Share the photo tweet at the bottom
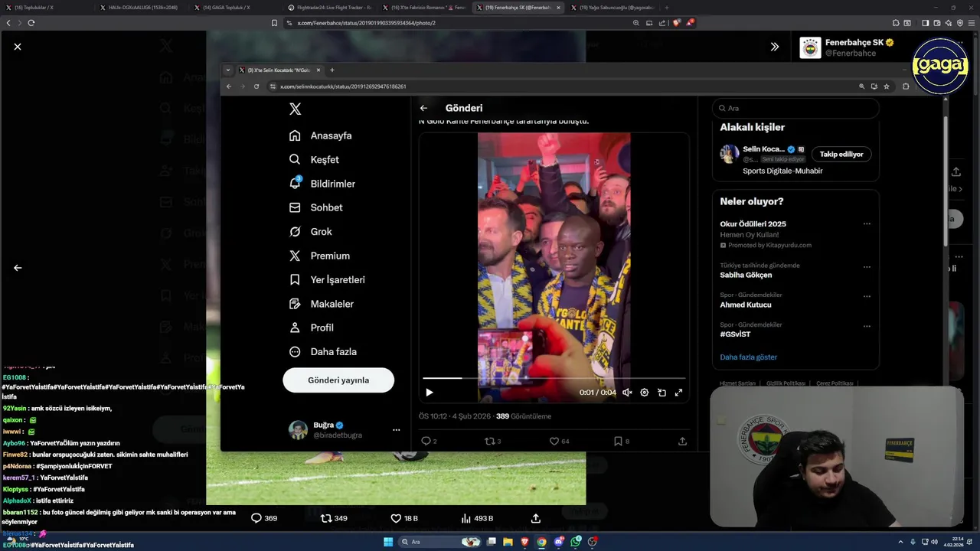The width and height of the screenshot is (980, 551). (536, 518)
